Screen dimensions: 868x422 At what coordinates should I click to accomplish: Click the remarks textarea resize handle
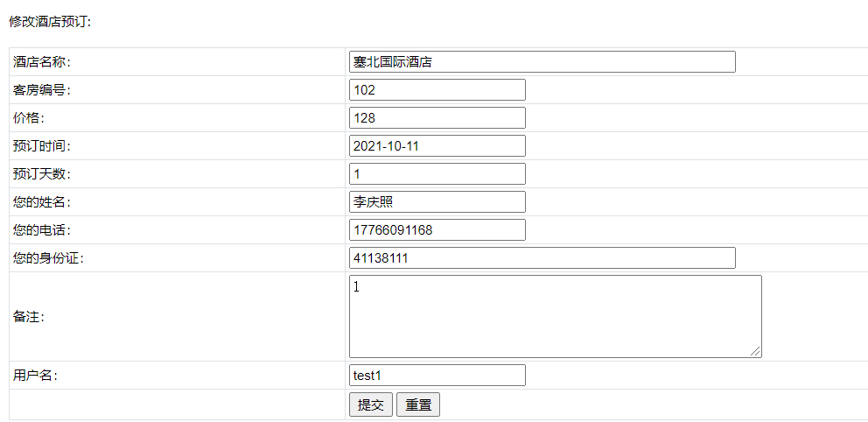coord(756,352)
